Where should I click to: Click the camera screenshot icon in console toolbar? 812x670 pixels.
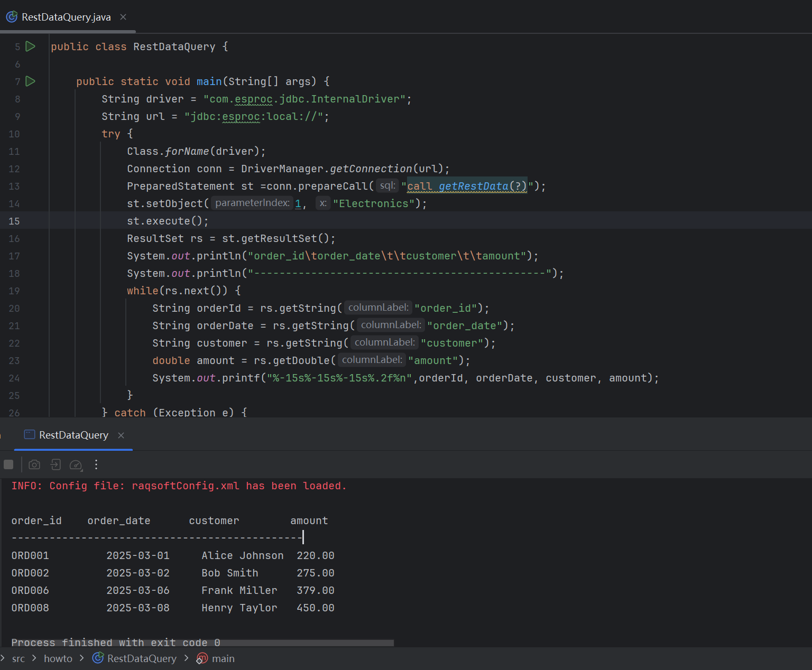click(x=34, y=464)
